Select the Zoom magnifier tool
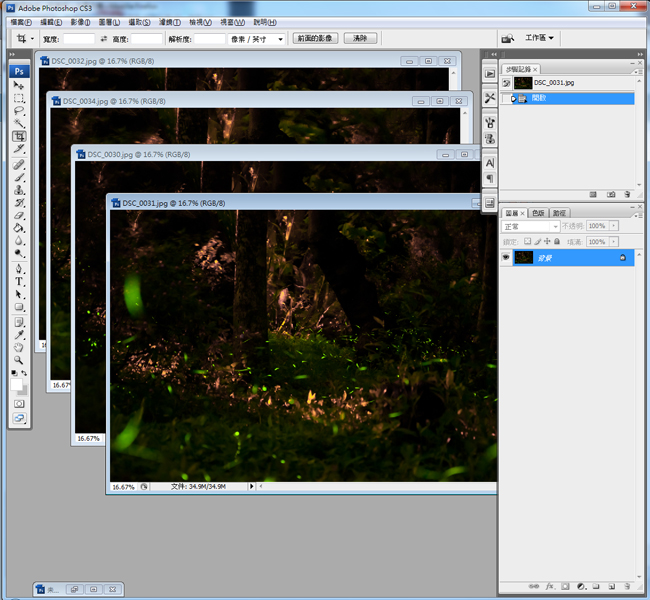The width and height of the screenshot is (650, 600). (19, 359)
